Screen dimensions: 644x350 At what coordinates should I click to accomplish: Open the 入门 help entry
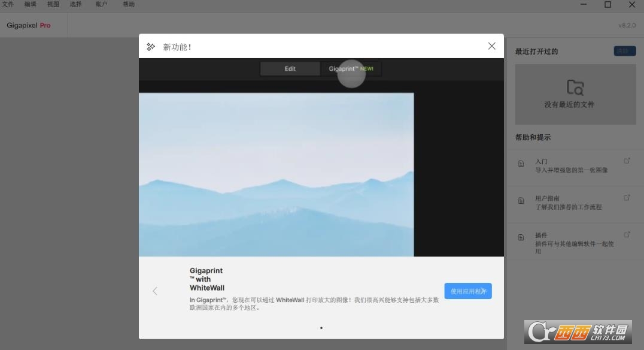pyautogui.click(x=575, y=166)
